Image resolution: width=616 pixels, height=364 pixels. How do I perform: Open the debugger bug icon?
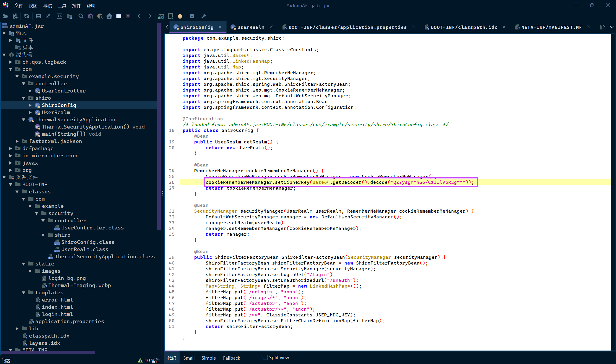[180, 16]
